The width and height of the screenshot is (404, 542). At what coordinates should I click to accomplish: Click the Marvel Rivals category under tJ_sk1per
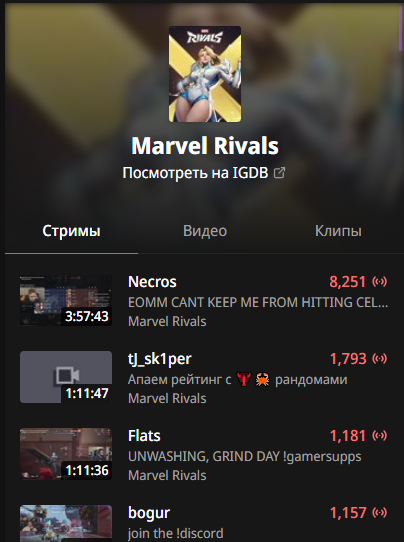167,399
